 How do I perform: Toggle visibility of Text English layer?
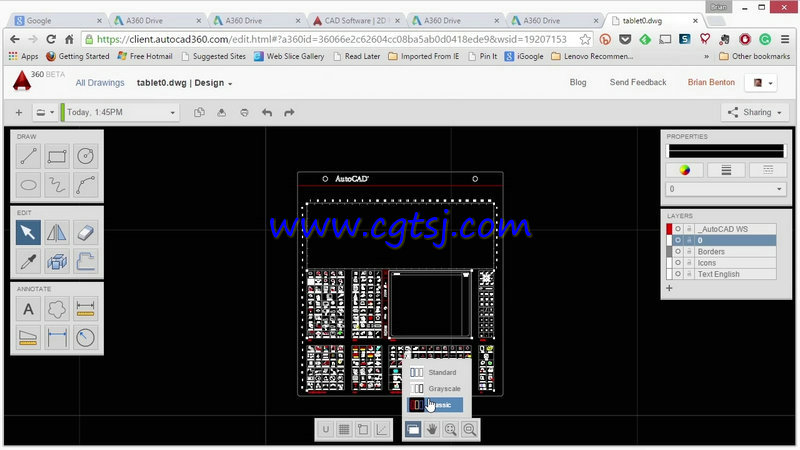pos(678,274)
